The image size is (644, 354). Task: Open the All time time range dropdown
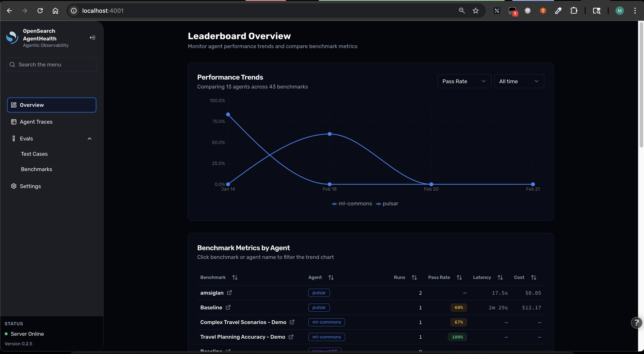point(519,81)
